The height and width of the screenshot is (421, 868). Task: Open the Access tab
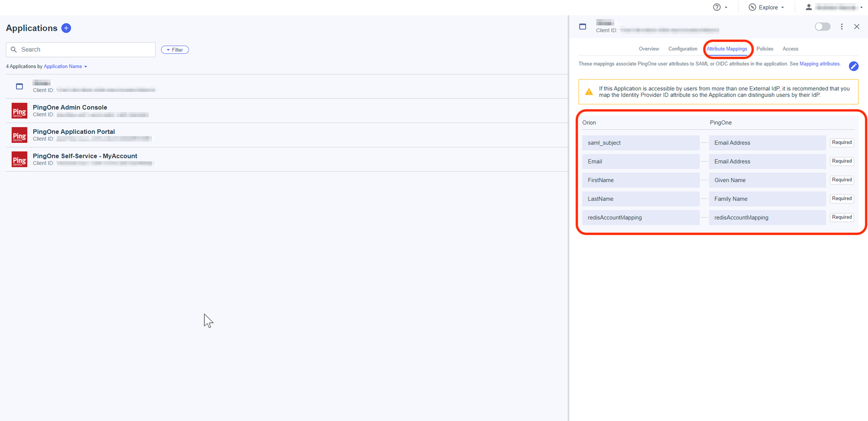coord(790,49)
